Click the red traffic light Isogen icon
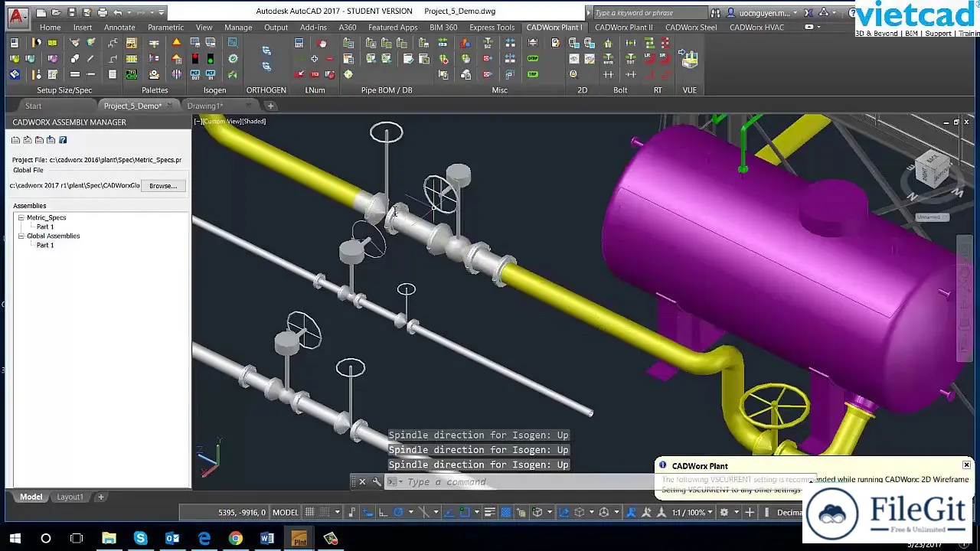Viewport: 980px width, 551px height. (195, 58)
